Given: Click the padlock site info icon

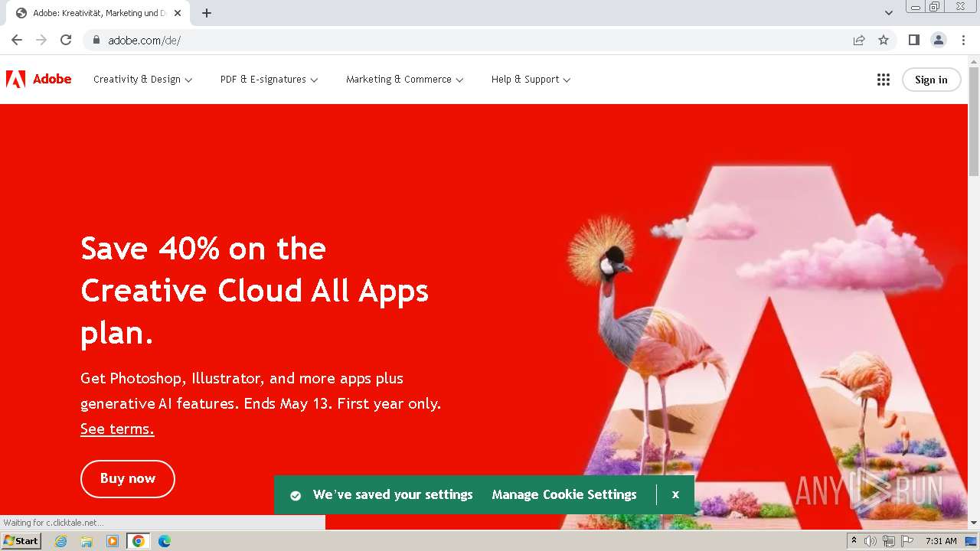Looking at the screenshot, I should coord(96,40).
